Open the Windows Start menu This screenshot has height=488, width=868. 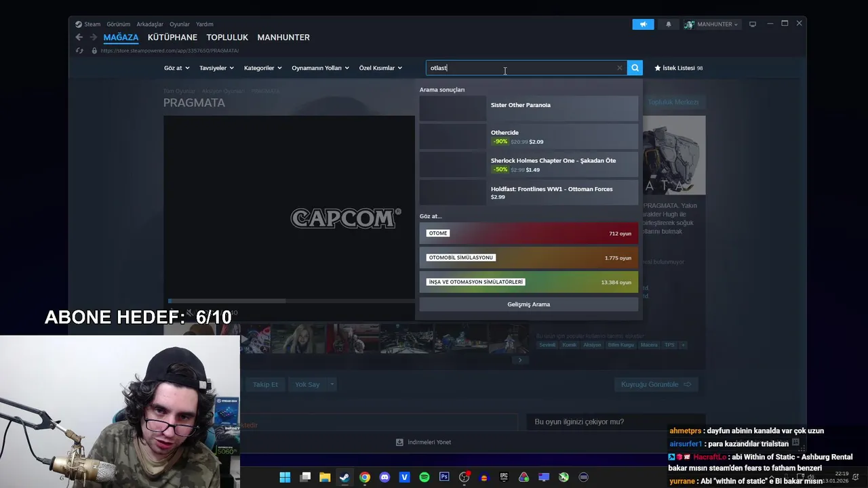coord(285,477)
